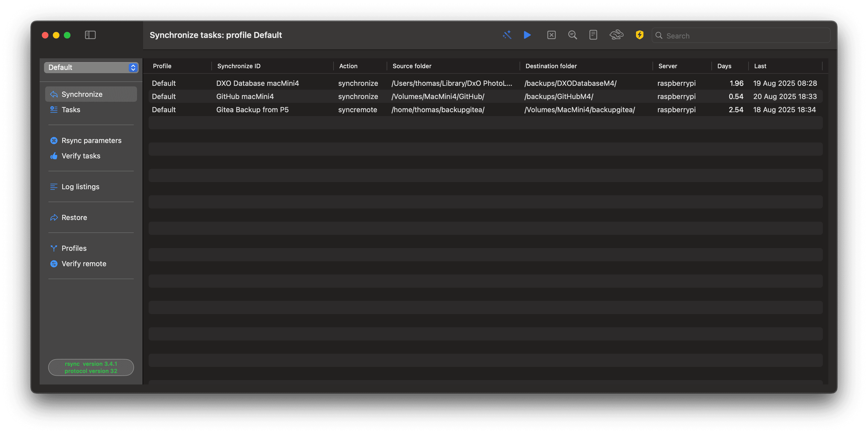868x434 pixels.
Task: Open the document log view icon
Action: [593, 35]
